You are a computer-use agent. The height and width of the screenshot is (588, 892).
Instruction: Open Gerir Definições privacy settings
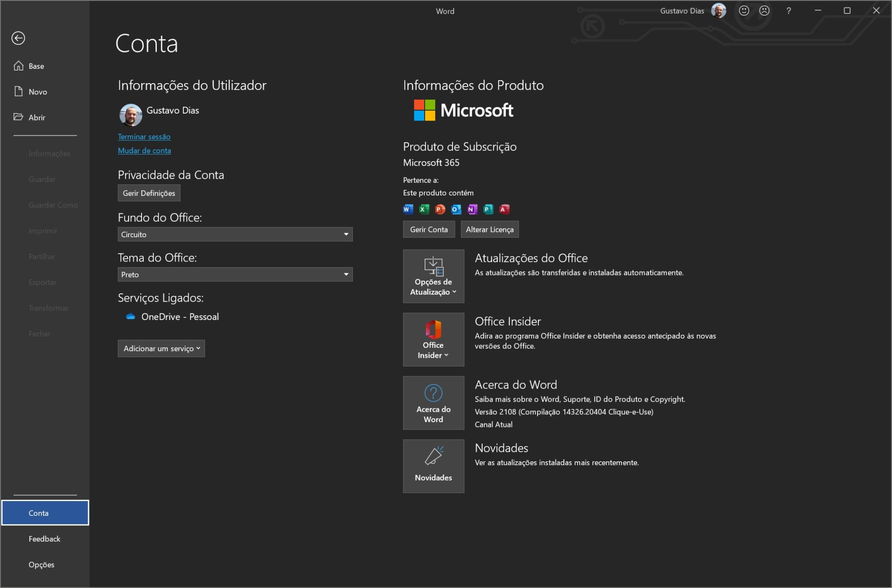coord(149,193)
